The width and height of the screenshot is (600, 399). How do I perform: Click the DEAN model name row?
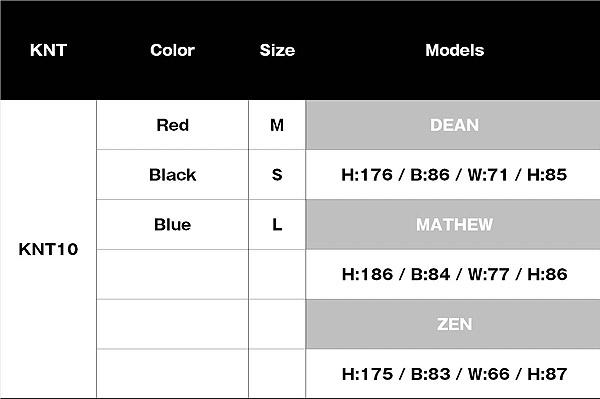453,125
